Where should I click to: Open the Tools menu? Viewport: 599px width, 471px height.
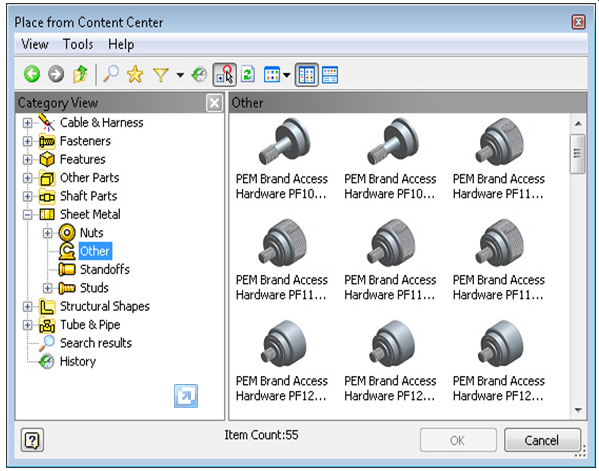pyautogui.click(x=78, y=44)
